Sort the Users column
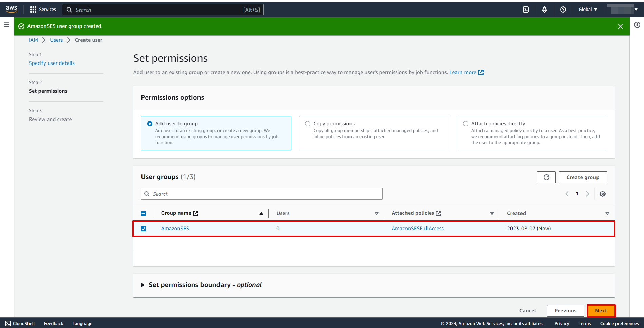This screenshot has width=644, height=328. [376, 213]
